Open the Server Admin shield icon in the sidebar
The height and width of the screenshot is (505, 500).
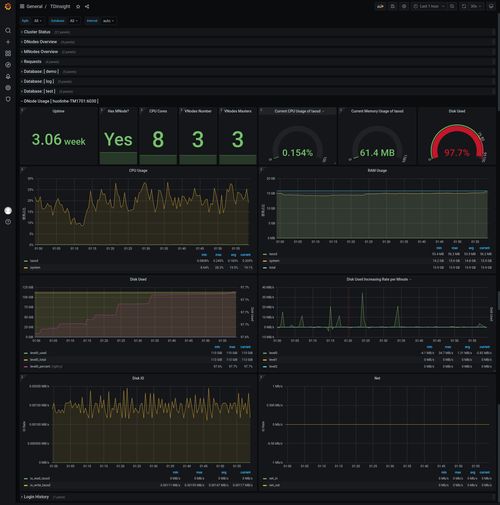8,99
